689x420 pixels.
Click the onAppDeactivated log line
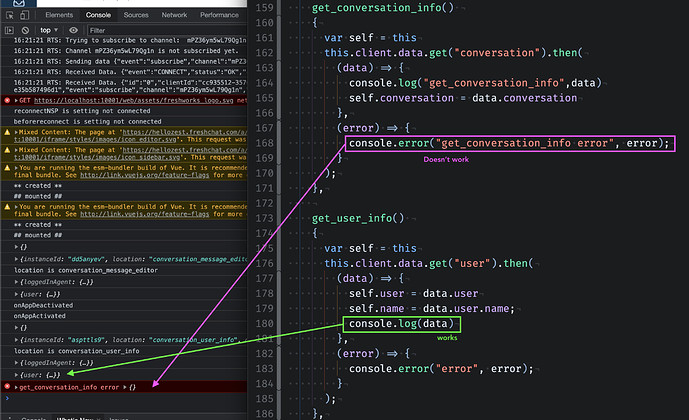click(44, 305)
